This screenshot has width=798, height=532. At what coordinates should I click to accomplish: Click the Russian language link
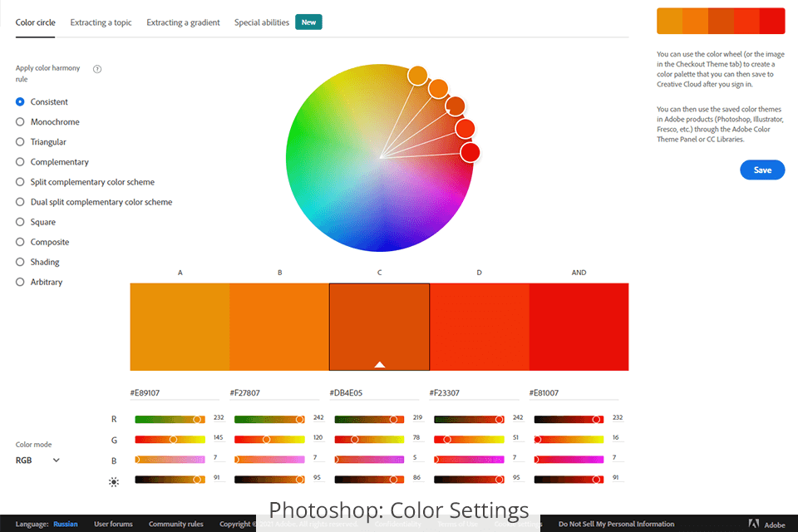[66, 524]
